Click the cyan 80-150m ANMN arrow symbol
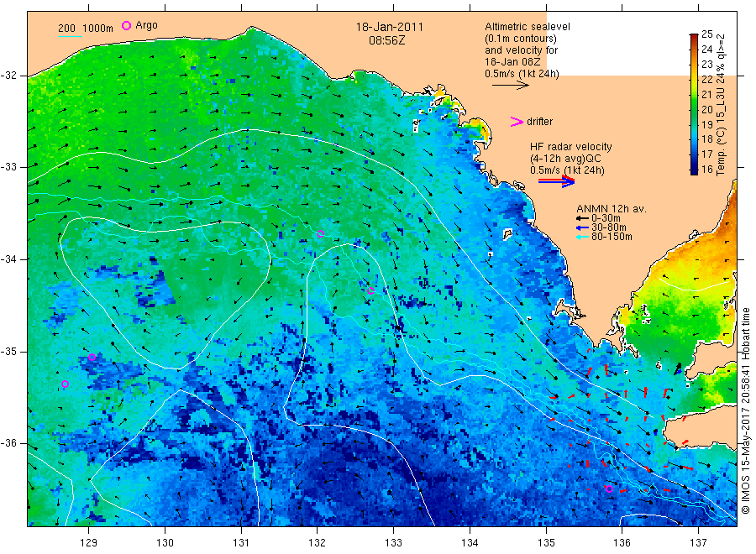 point(582,237)
